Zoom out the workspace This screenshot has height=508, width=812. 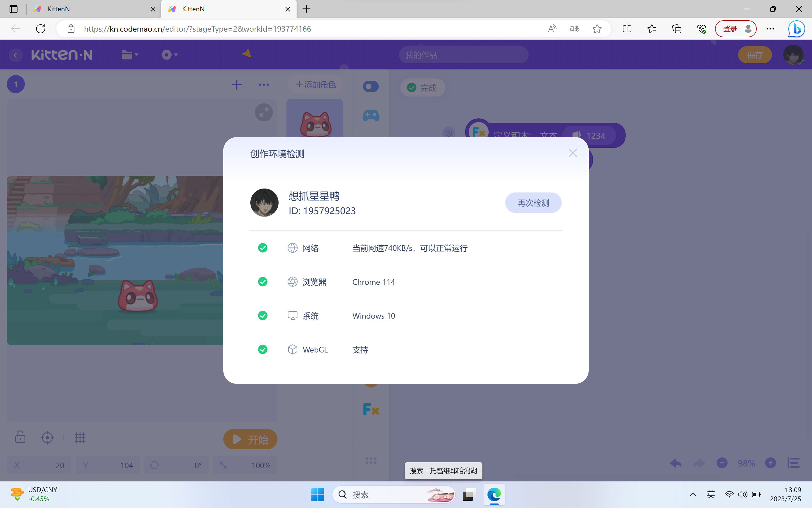coord(722,463)
